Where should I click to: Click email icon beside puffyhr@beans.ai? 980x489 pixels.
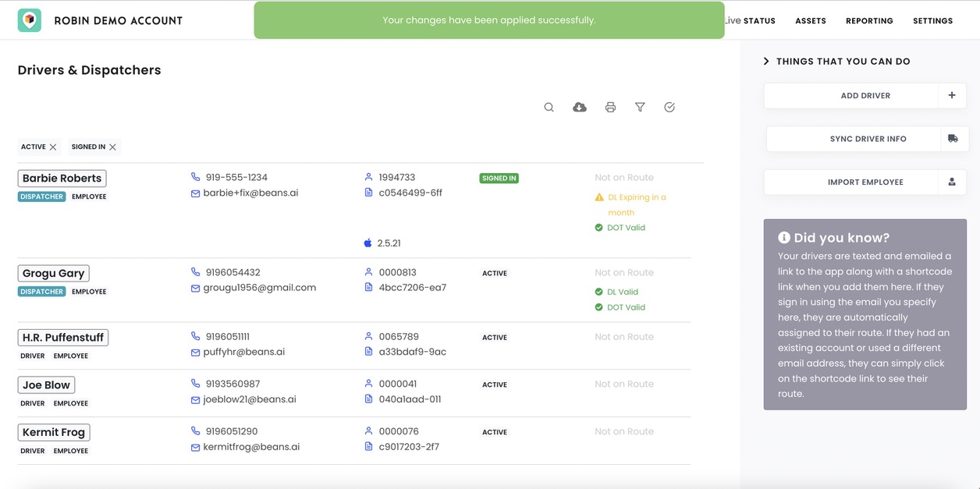point(195,353)
